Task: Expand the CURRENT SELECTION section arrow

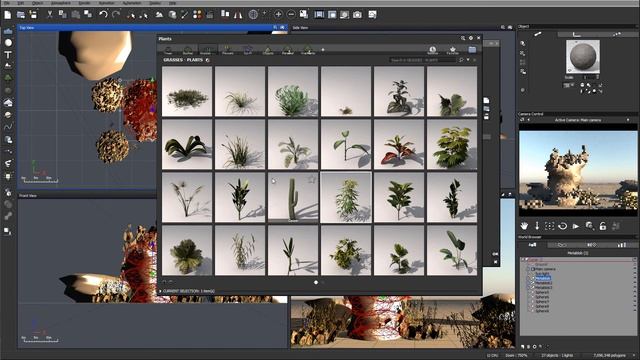Action: pos(160,291)
